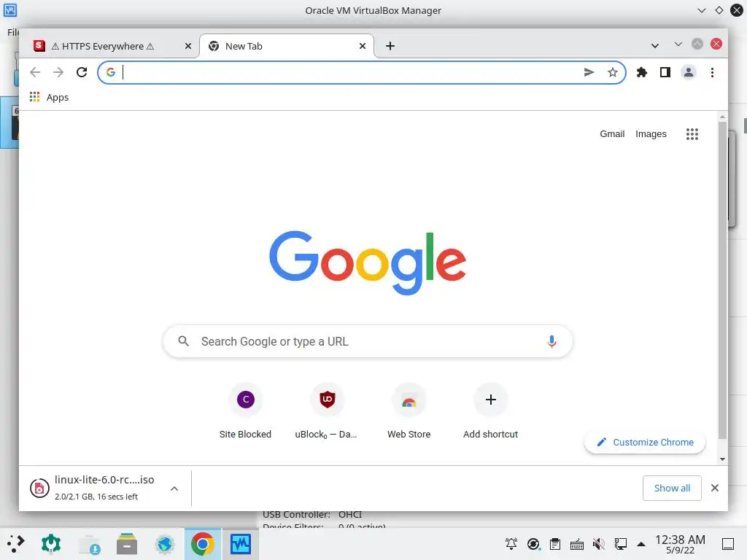Open the Images link
747x560 pixels.
point(651,134)
